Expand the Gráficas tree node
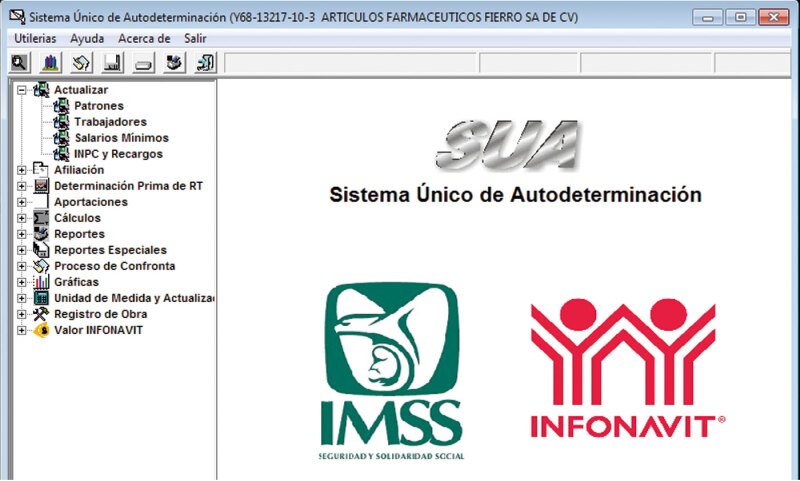This screenshot has width=800, height=481. pyautogui.click(x=21, y=282)
